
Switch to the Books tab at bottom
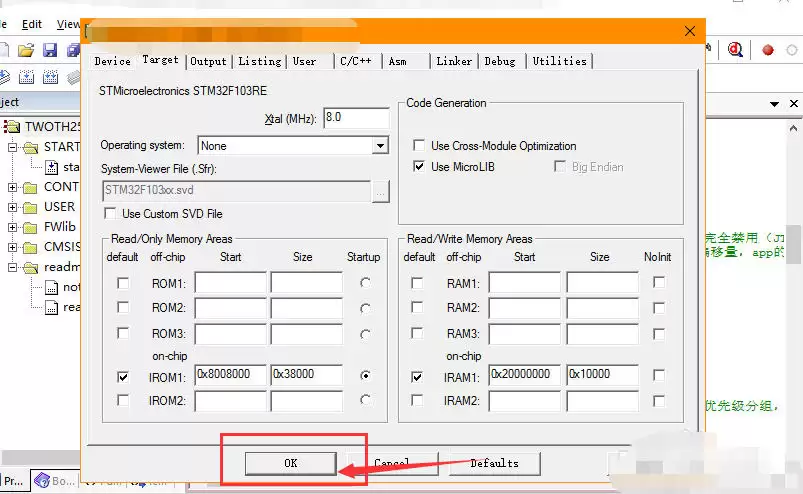pyautogui.click(x=55, y=481)
